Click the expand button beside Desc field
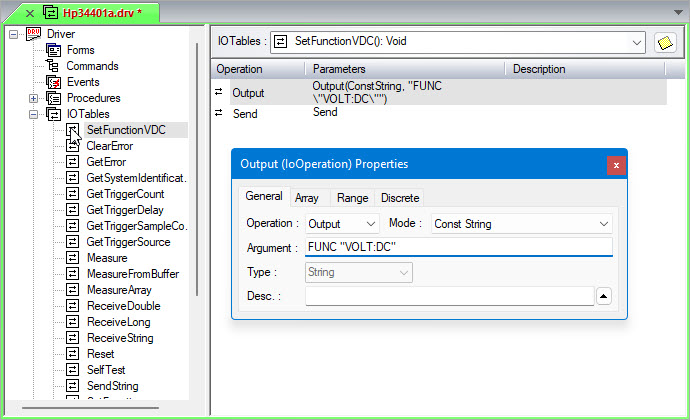The width and height of the screenshot is (690, 420). tap(604, 296)
